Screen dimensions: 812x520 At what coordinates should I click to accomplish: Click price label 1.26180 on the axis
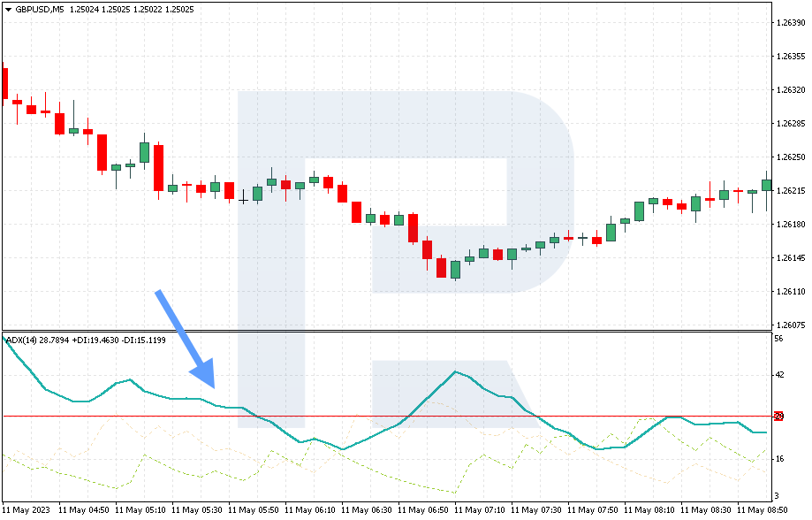(791, 225)
